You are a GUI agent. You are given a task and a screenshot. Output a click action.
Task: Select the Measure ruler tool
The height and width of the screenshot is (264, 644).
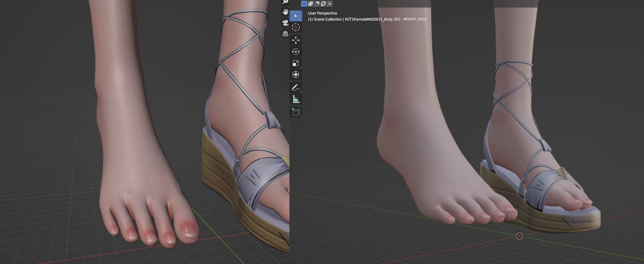[x=296, y=99]
